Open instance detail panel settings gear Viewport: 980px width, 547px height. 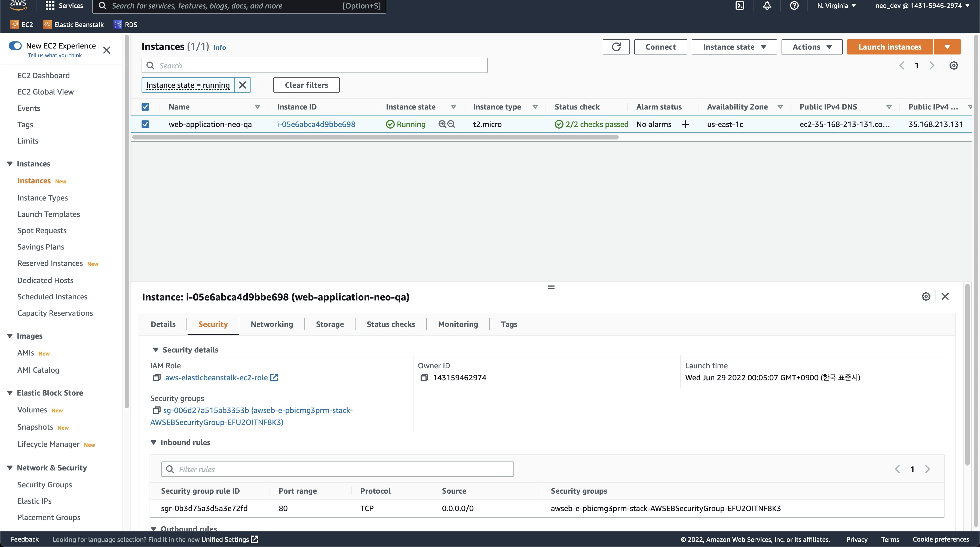coord(926,297)
